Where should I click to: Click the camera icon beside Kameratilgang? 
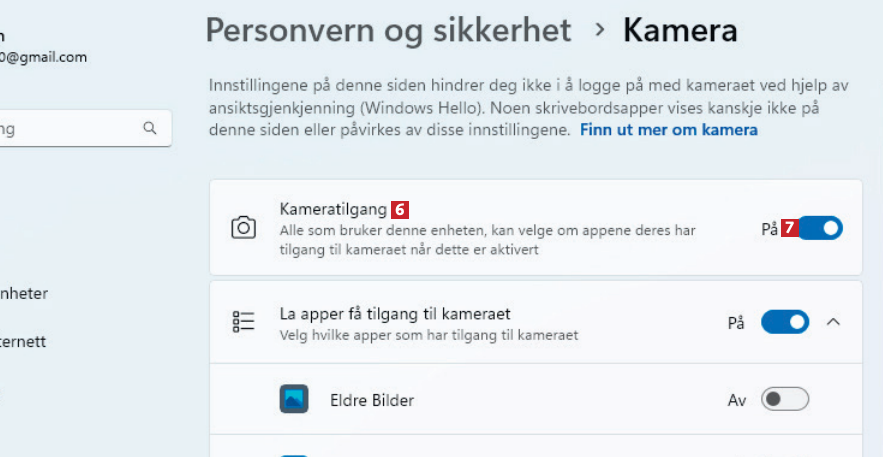coord(243,228)
